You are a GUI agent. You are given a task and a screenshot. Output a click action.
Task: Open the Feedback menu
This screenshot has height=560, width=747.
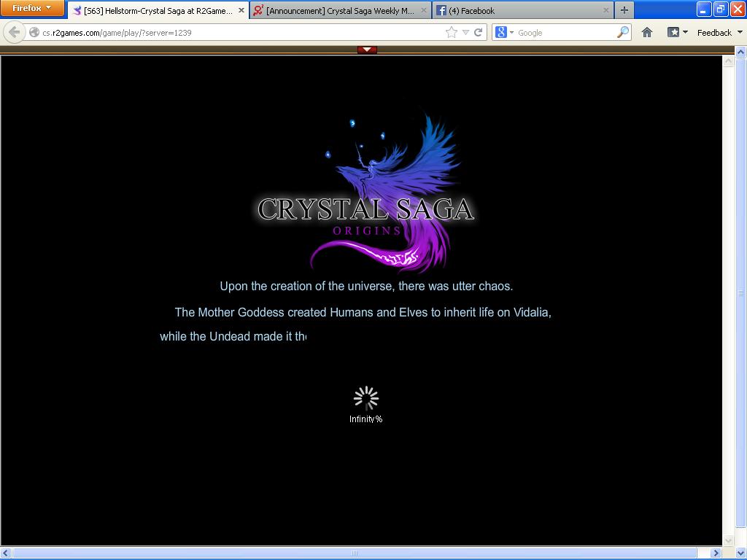[719, 32]
